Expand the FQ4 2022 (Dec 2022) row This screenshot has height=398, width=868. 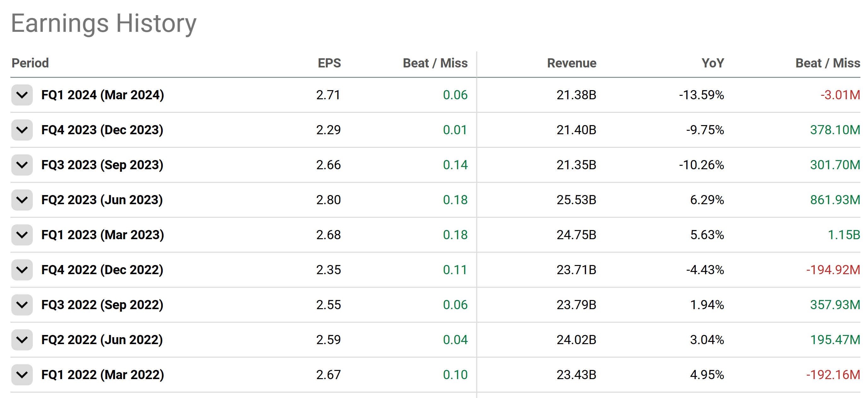pos(22,270)
